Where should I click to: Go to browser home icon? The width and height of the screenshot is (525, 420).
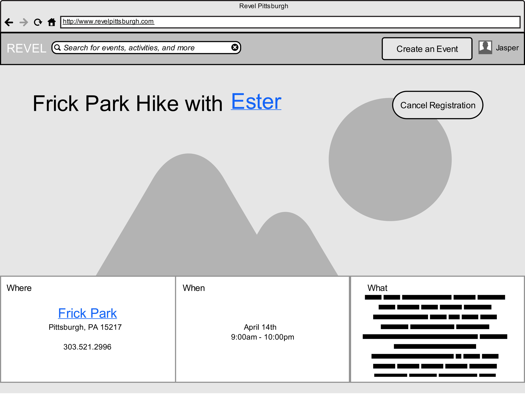[x=51, y=22]
